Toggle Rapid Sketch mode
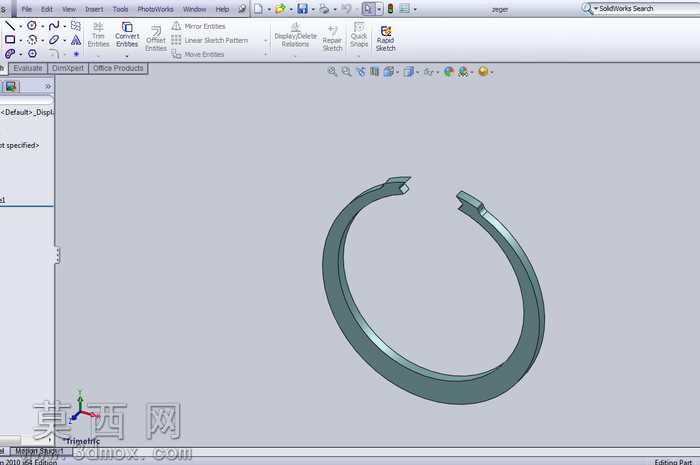This screenshot has width=700, height=465. click(x=386, y=38)
